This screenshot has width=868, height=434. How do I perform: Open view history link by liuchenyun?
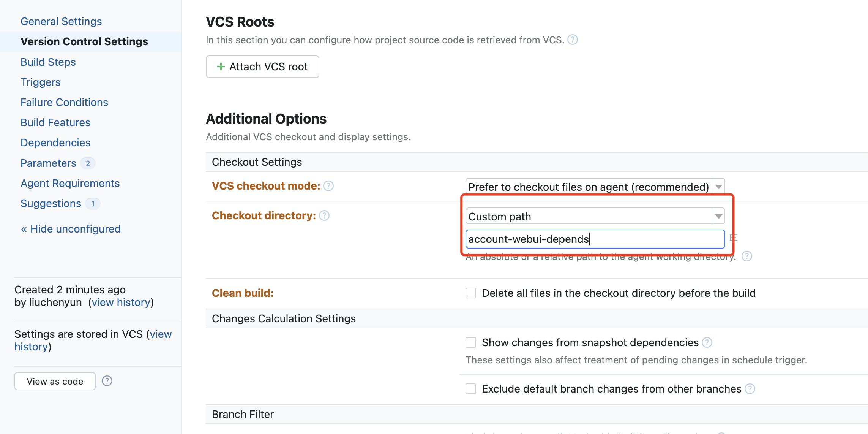coord(121,302)
